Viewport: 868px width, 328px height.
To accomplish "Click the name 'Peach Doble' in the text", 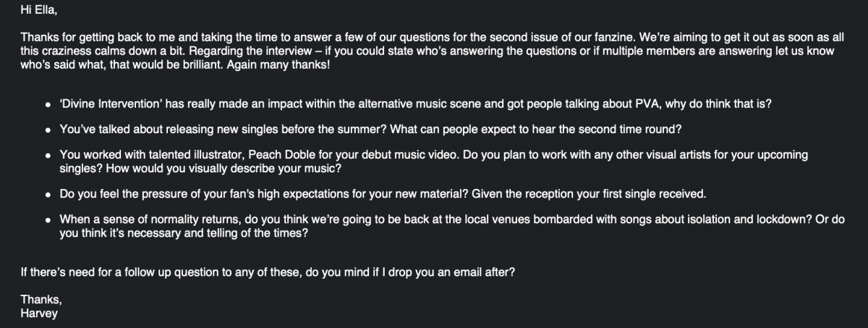I will tap(279, 156).
